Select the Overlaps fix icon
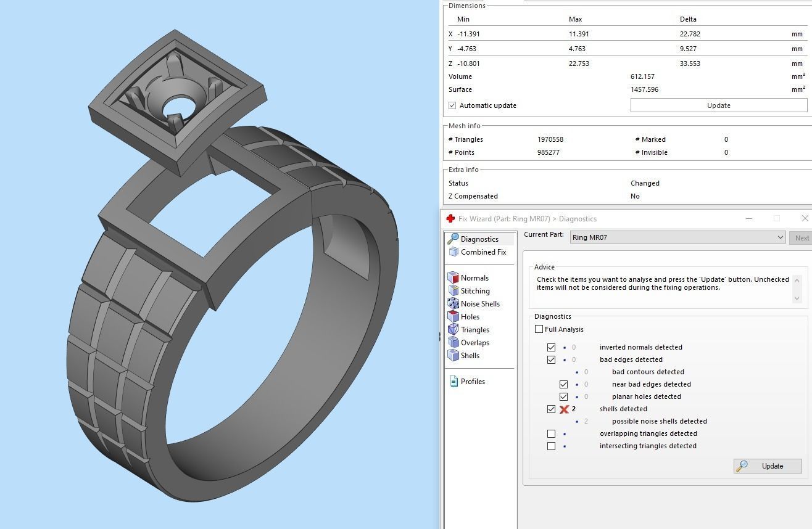The image size is (812, 529). pos(453,342)
